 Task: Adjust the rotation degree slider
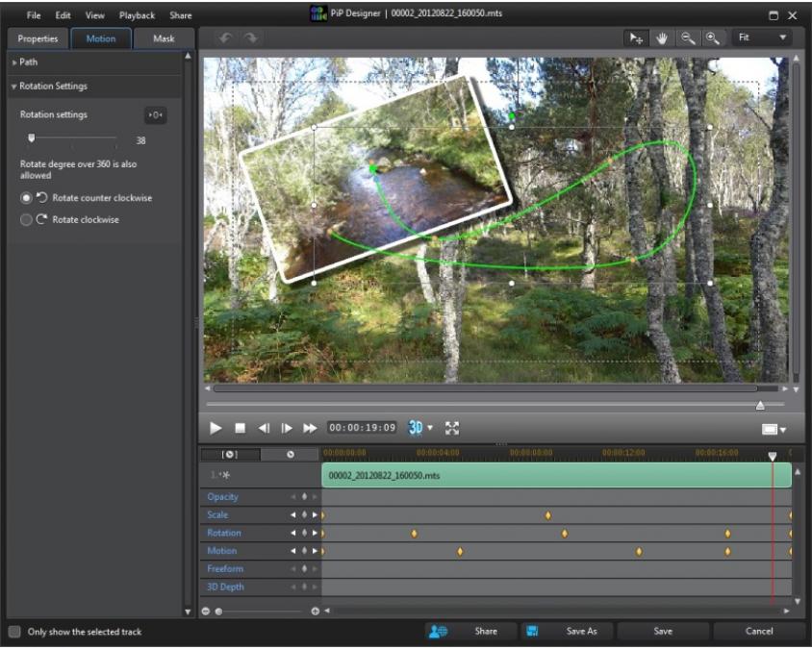click(32, 137)
